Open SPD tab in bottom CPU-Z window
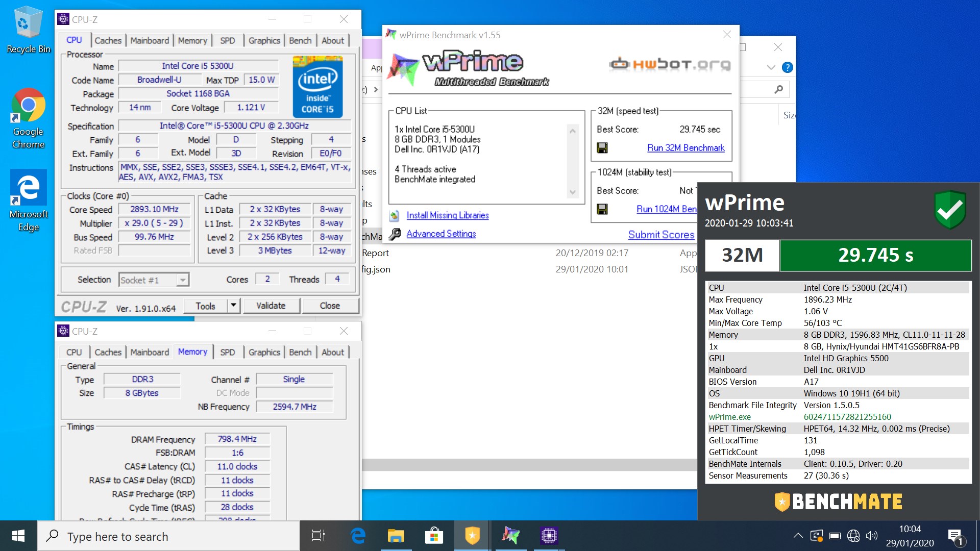 [228, 352]
